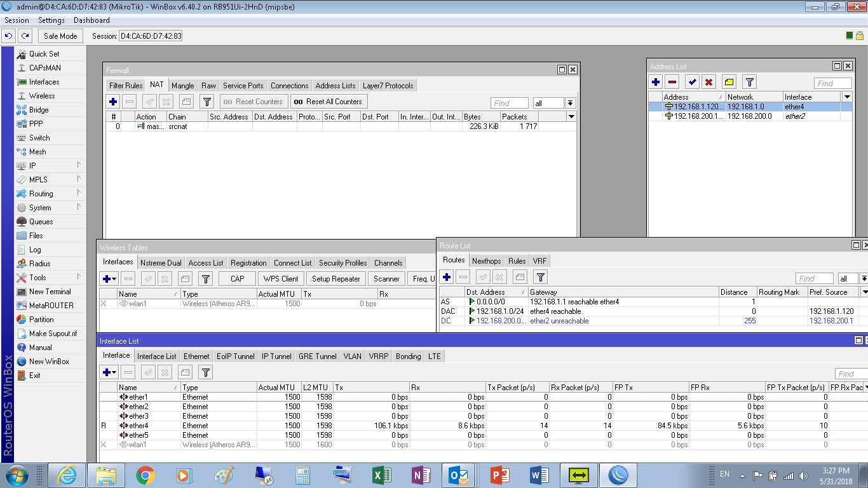This screenshot has width=868, height=488.
Task: Open Bridge in sidebar
Action: 39,110
